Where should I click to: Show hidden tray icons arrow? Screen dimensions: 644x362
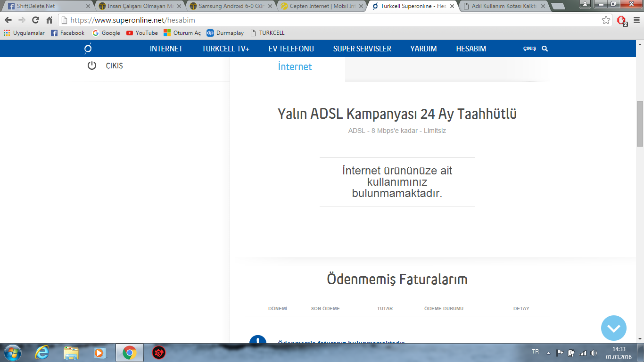[x=548, y=353]
